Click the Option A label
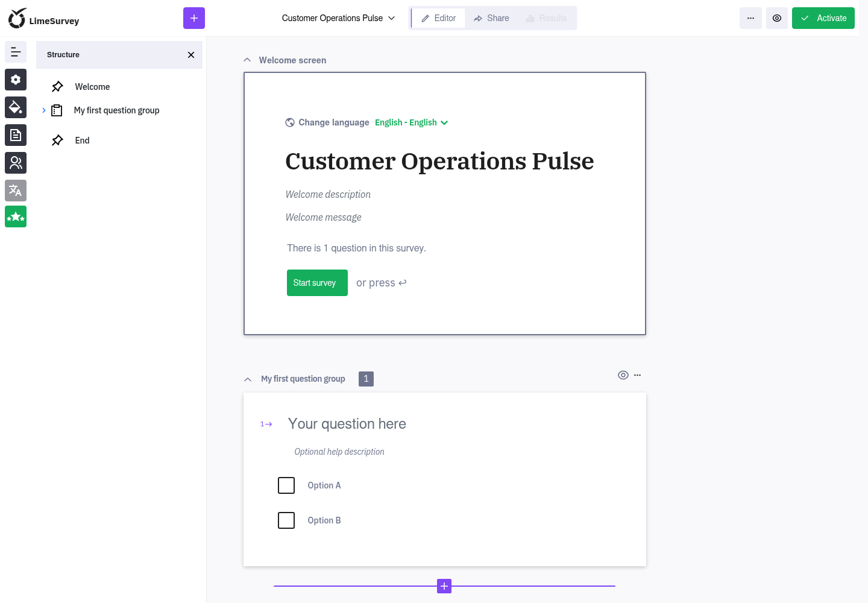 pyautogui.click(x=324, y=485)
